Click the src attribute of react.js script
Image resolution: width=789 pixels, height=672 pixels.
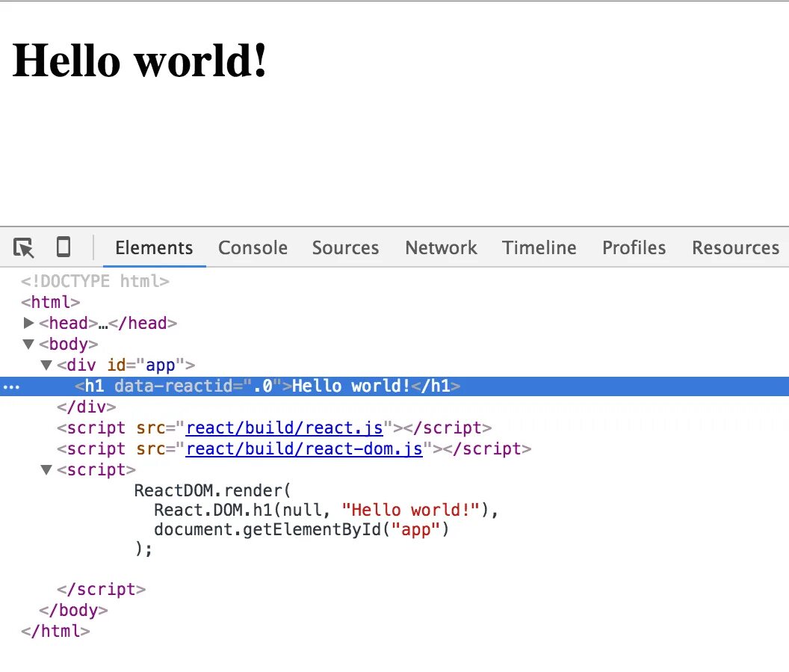(150, 428)
